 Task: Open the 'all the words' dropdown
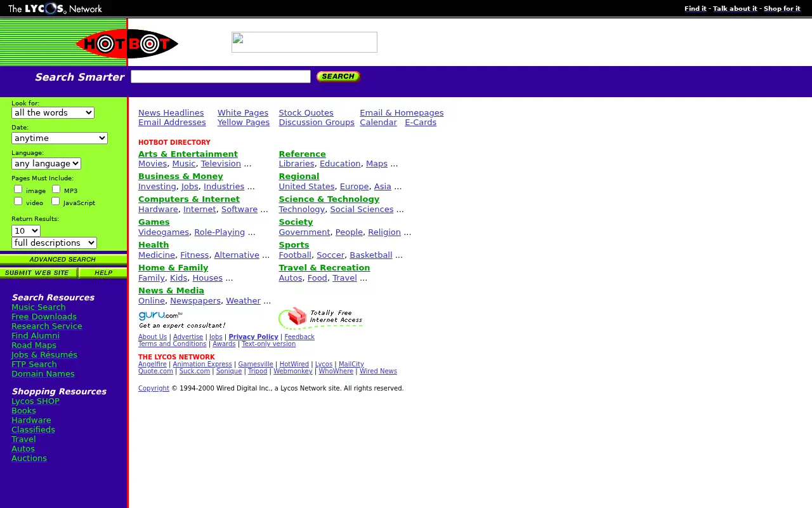pos(53,112)
